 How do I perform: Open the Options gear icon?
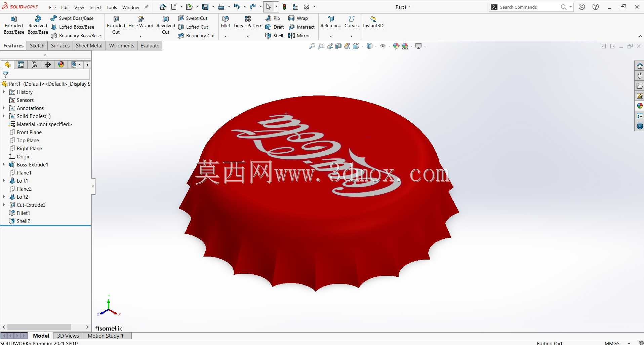coord(307,7)
